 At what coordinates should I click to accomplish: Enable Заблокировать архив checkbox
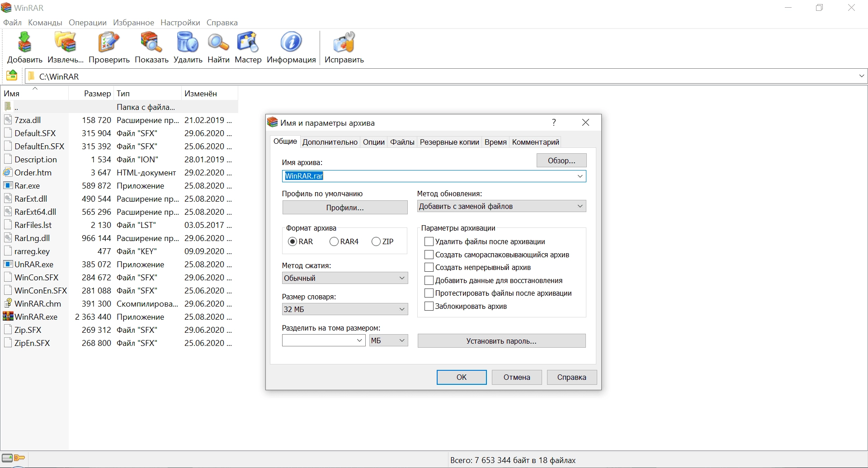(429, 306)
